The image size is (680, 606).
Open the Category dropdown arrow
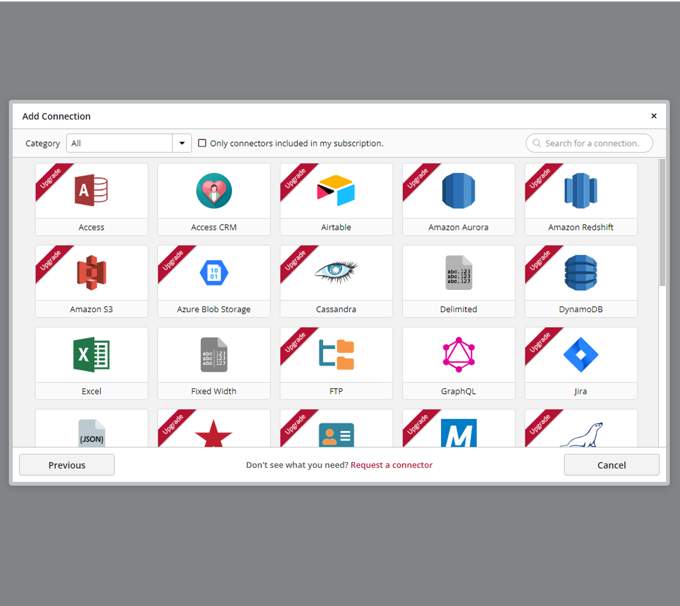click(x=182, y=143)
